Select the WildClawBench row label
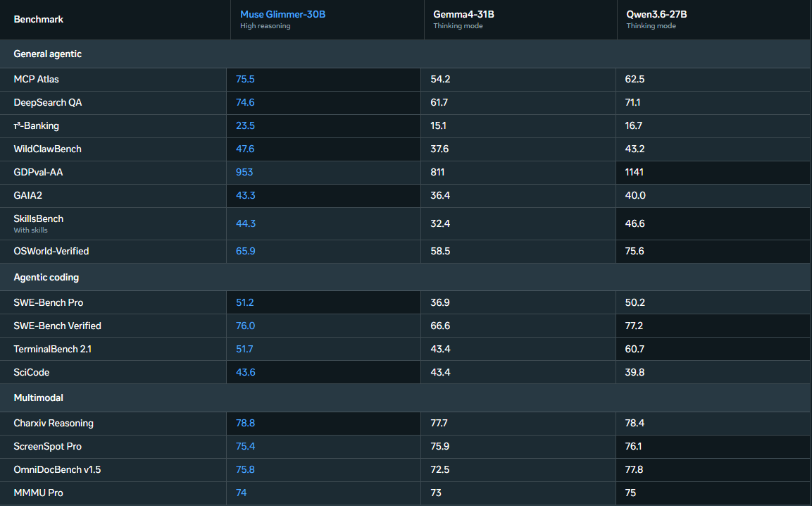 48,149
